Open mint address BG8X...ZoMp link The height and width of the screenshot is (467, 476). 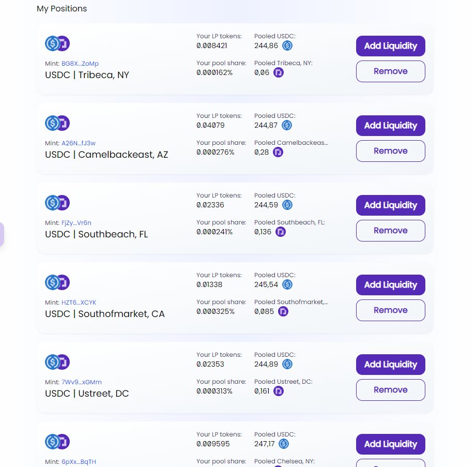tap(80, 64)
